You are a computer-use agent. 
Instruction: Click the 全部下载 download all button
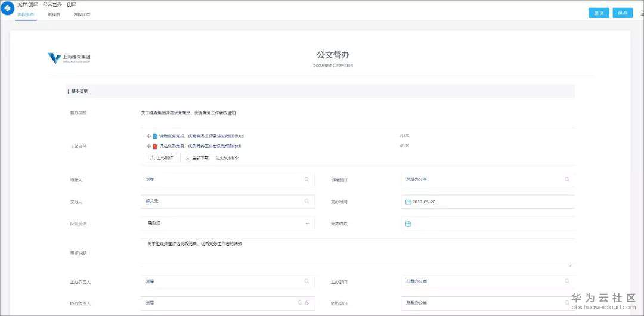[197, 158]
